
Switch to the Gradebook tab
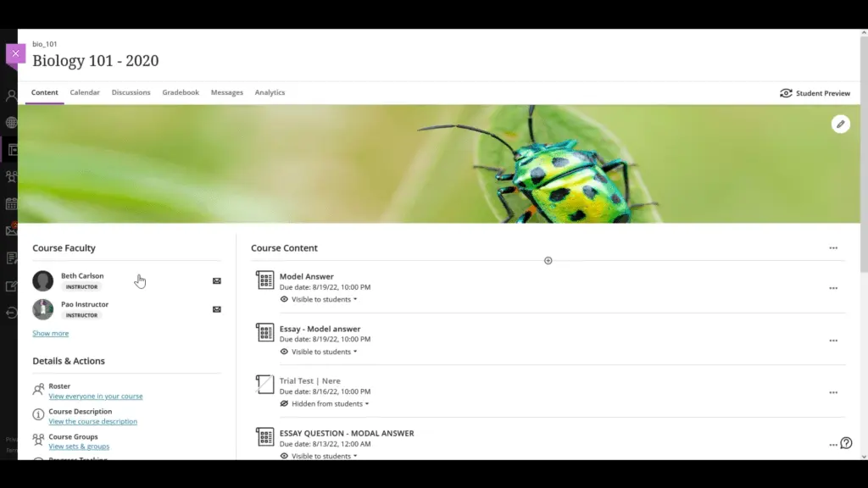click(x=181, y=92)
